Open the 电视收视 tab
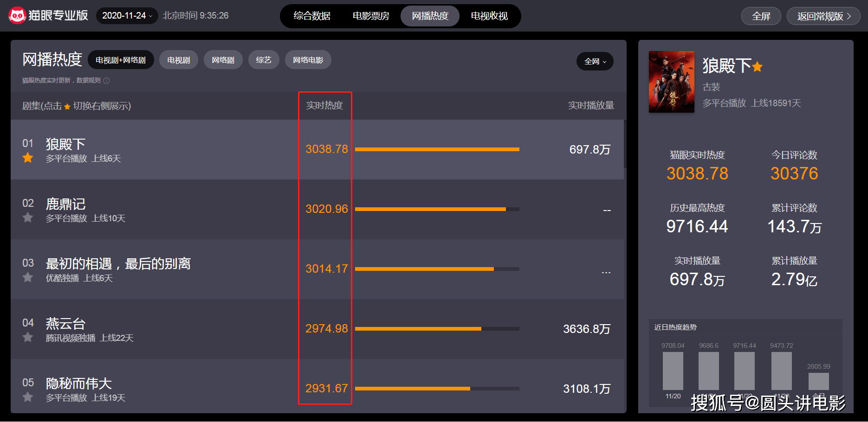The height and width of the screenshot is (422, 868). [x=489, y=16]
